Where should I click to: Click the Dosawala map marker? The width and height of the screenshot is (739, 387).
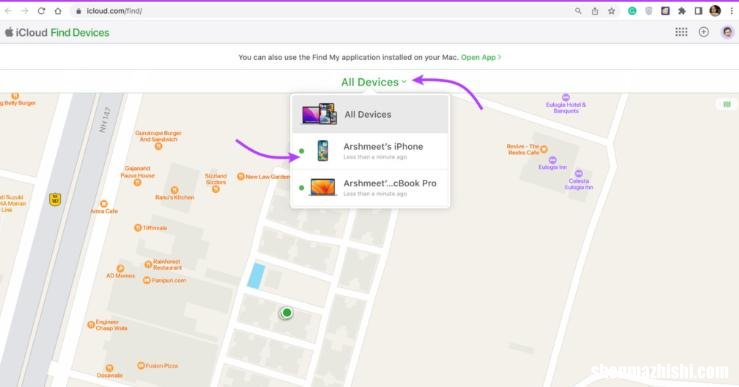click(109, 368)
